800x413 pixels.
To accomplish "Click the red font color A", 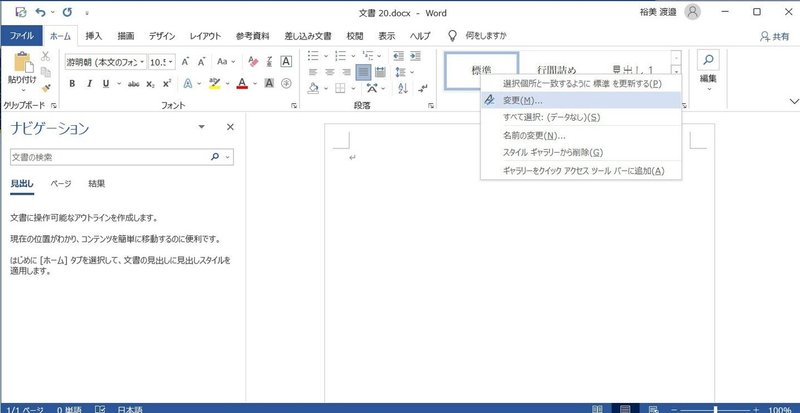I will (x=242, y=84).
